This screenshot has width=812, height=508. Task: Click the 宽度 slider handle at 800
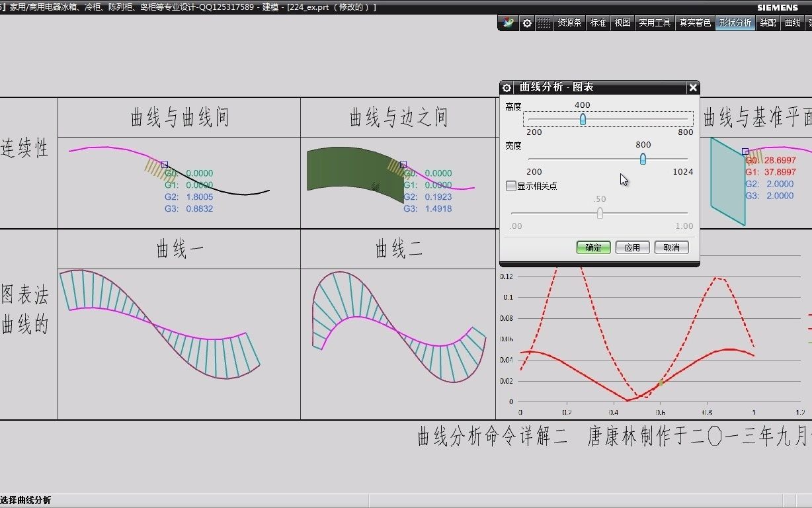pos(642,159)
